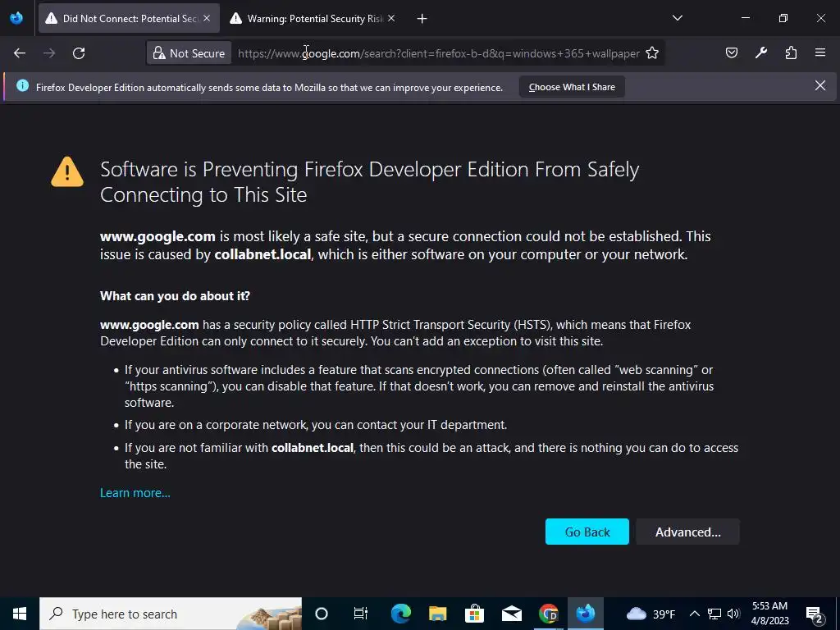Click the heading 'Software is Preventing Firefox'
The width and height of the screenshot is (840, 630).
[x=370, y=182]
